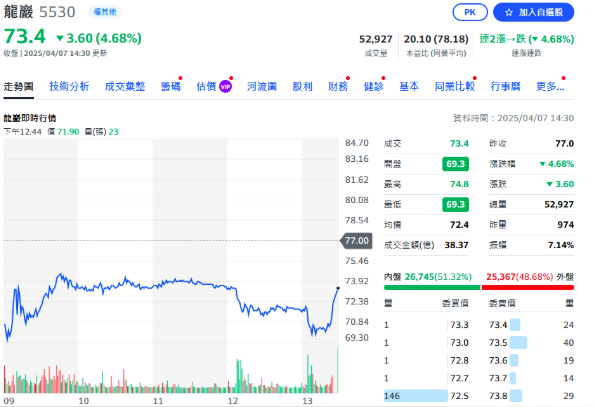Viewport: 595px width, 407px height.
Task: View the 財務 financials tab
Action: pyautogui.click(x=338, y=86)
